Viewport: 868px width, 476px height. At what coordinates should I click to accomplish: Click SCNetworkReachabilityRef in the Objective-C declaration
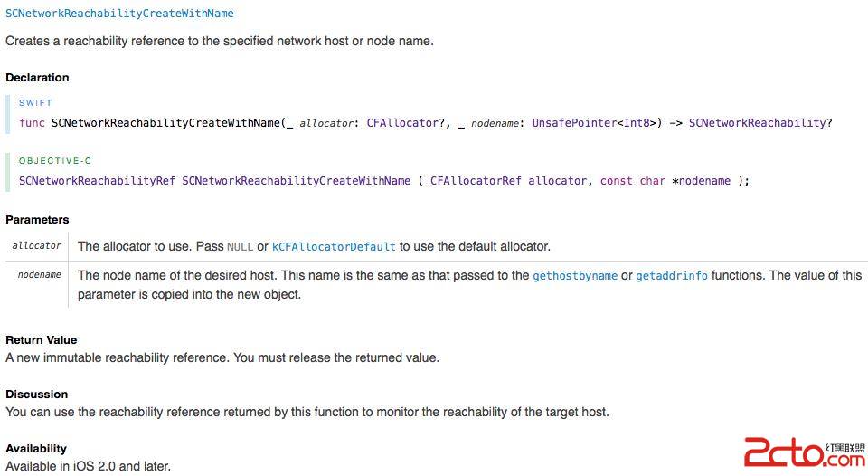click(97, 181)
